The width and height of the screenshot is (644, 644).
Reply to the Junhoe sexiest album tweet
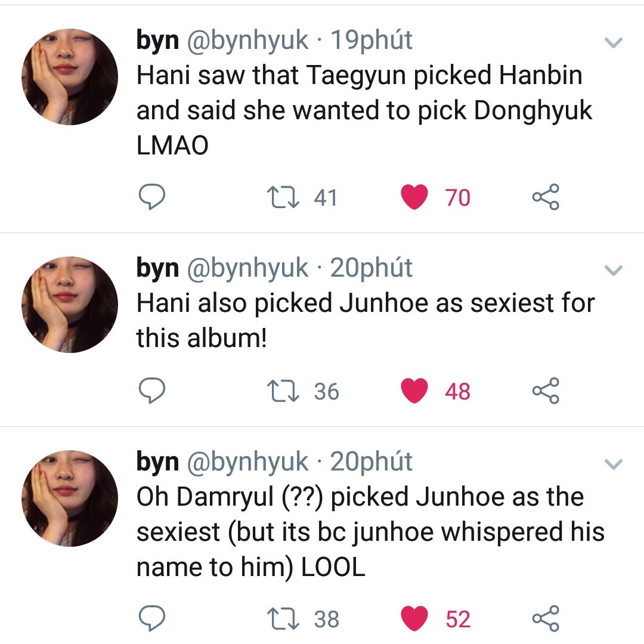pyautogui.click(x=152, y=391)
